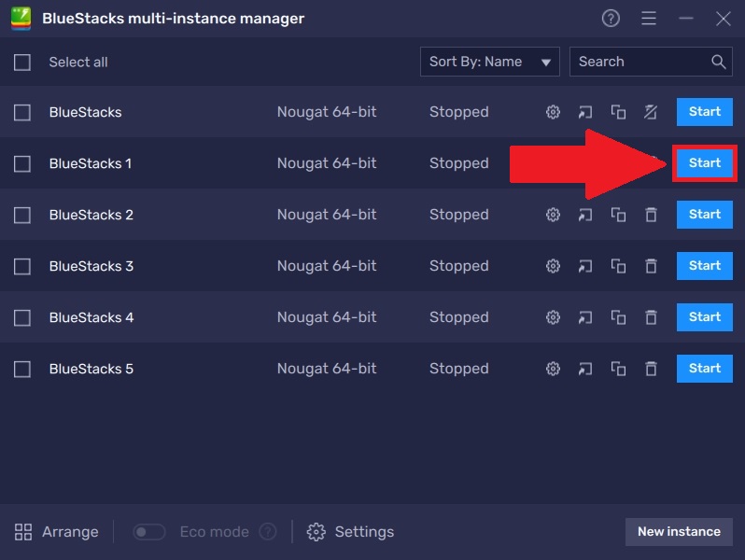Start the BlueStacks 1 instance
The width and height of the screenshot is (745, 560).
tap(705, 163)
